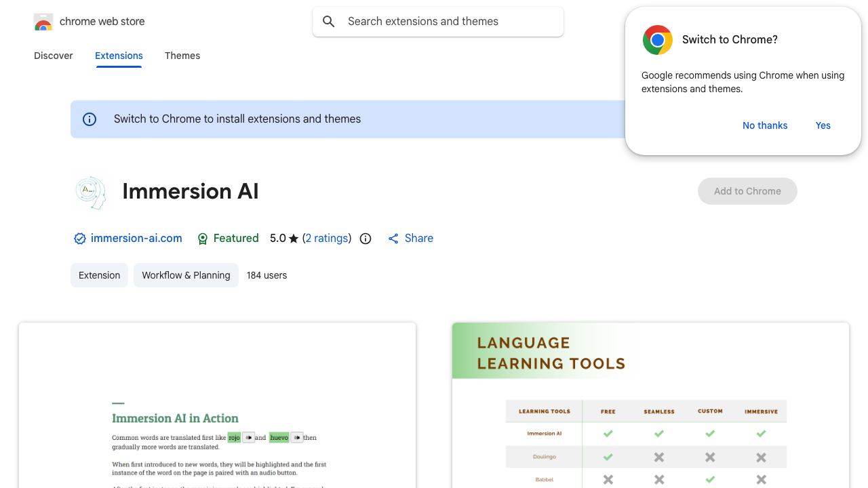Click the Immersion AI Free checkmark
The image size is (868, 488).
click(x=608, y=433)
